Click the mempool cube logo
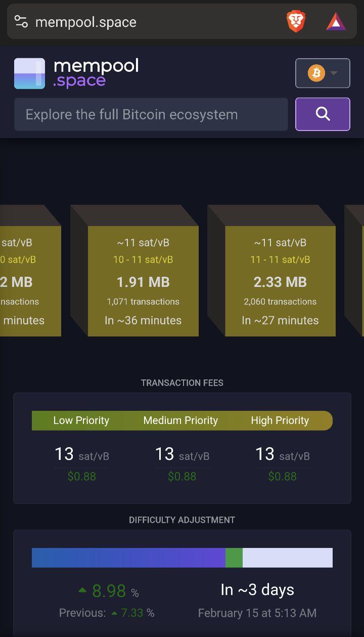The width and height of the screenshot is (364, 637). point(29,74)
